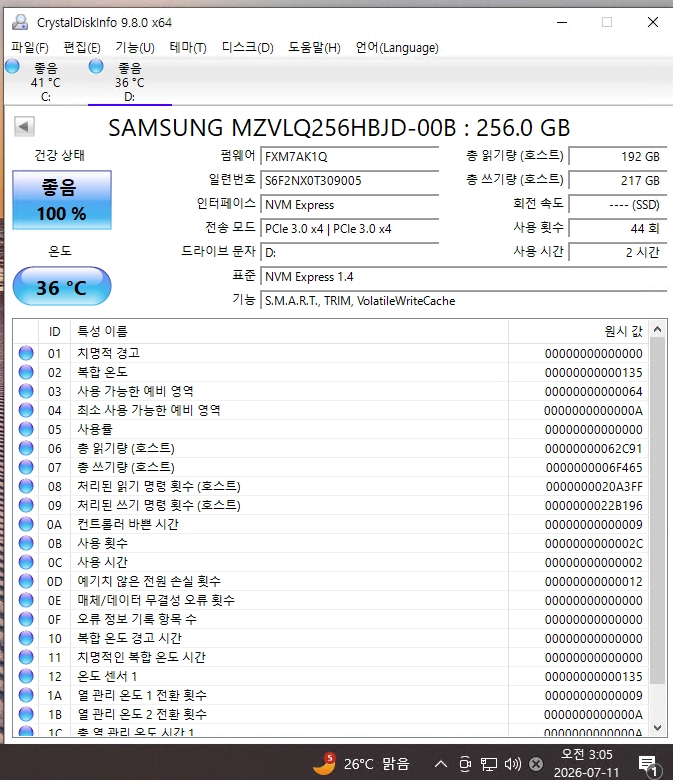Click status icon for 09 처리된 쓰기 명령 횟수
The height and width of the screenshot is (780, 673).
pos(26,505)
